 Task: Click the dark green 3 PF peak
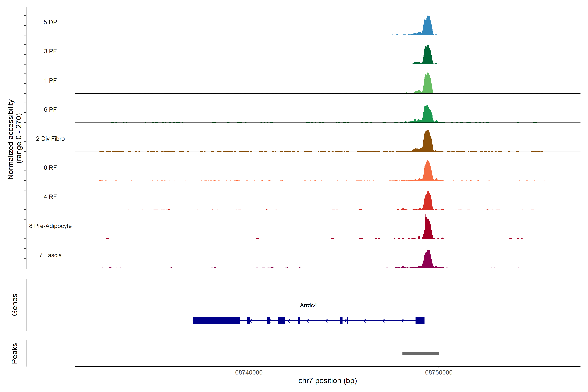tap(428, 56)
